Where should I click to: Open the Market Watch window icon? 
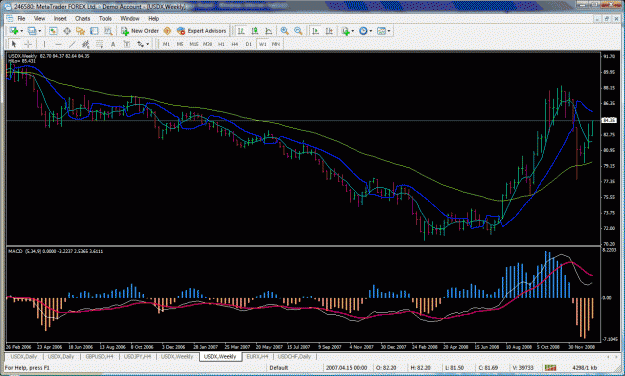coord(53,31)
